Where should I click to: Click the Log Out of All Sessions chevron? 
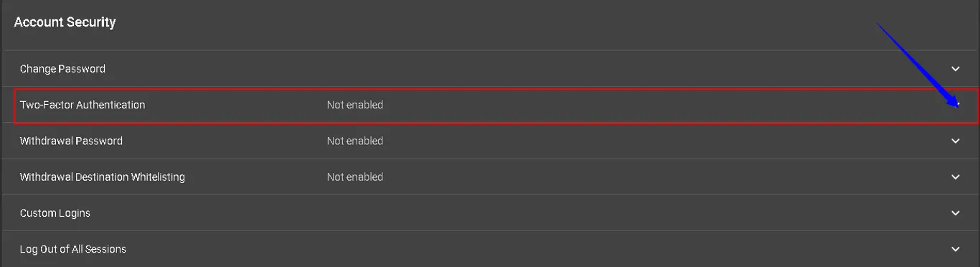coord(956,249)
